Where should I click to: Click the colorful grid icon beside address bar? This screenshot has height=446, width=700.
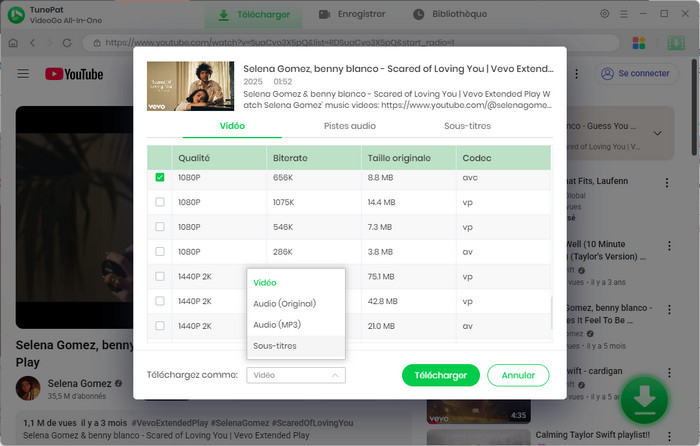pos(640,43)
